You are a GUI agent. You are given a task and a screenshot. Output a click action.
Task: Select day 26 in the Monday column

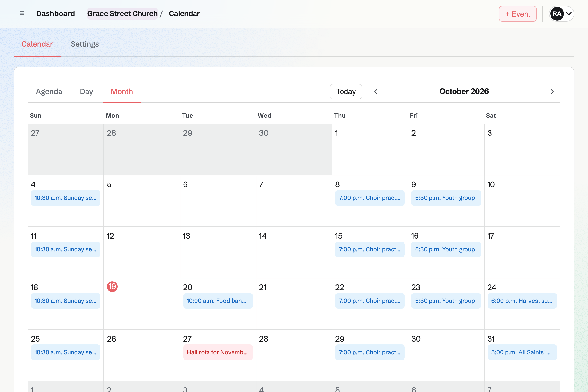point(111,339)
